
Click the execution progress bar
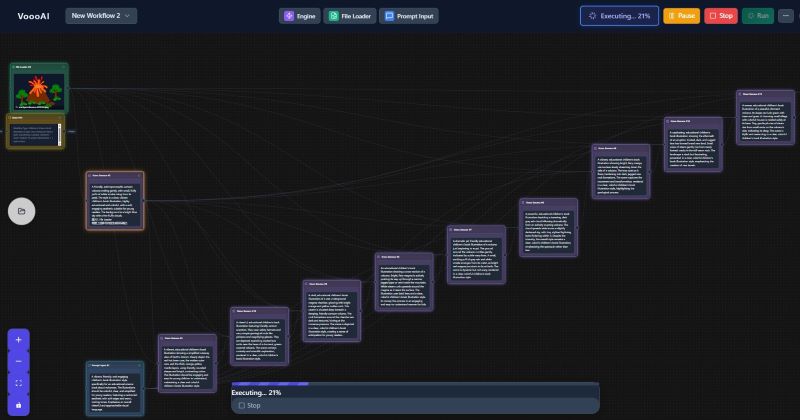[x=415, y=384]
